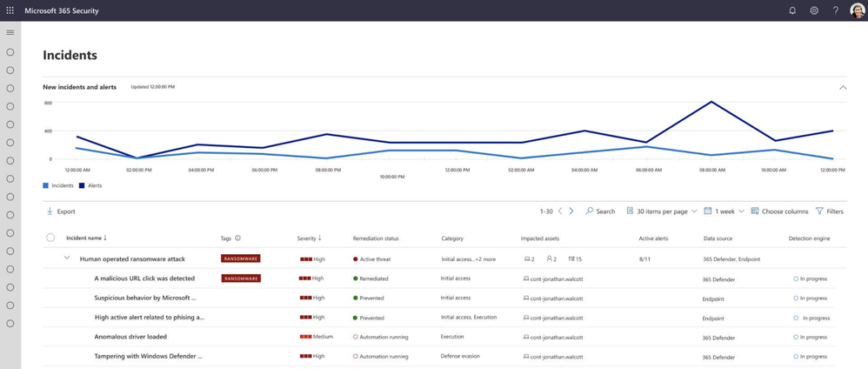The width and height of the screenshot is (868, 369).
Task: Sort by Severity column header
Action: [309, 238]
